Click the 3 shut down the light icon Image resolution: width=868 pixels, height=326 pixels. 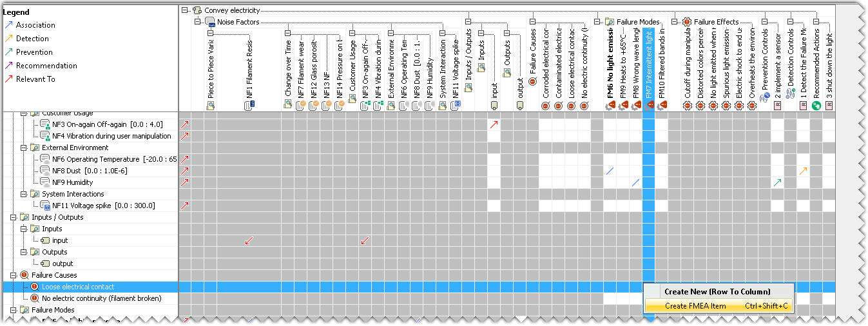tap(829, 105)
